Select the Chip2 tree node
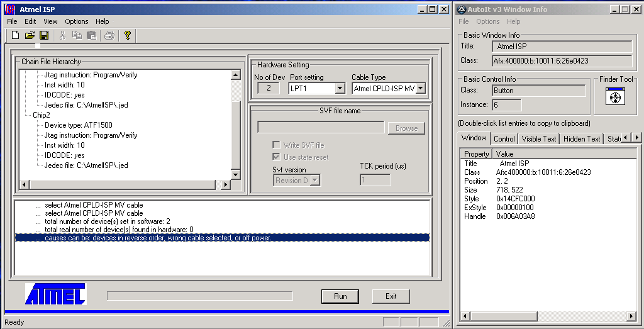 point(42,115)
